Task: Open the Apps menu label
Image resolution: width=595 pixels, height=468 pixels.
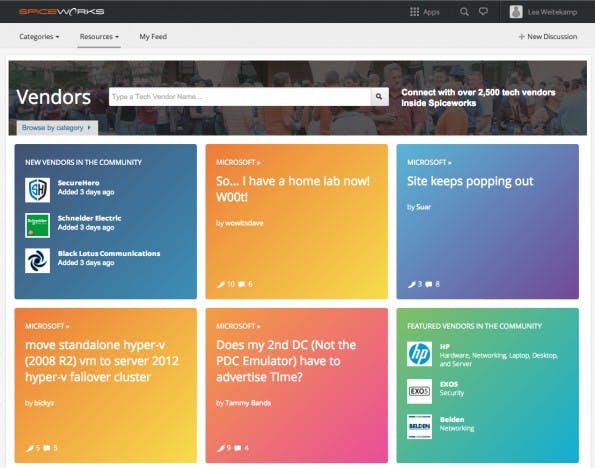Action: tap(431, 12)
